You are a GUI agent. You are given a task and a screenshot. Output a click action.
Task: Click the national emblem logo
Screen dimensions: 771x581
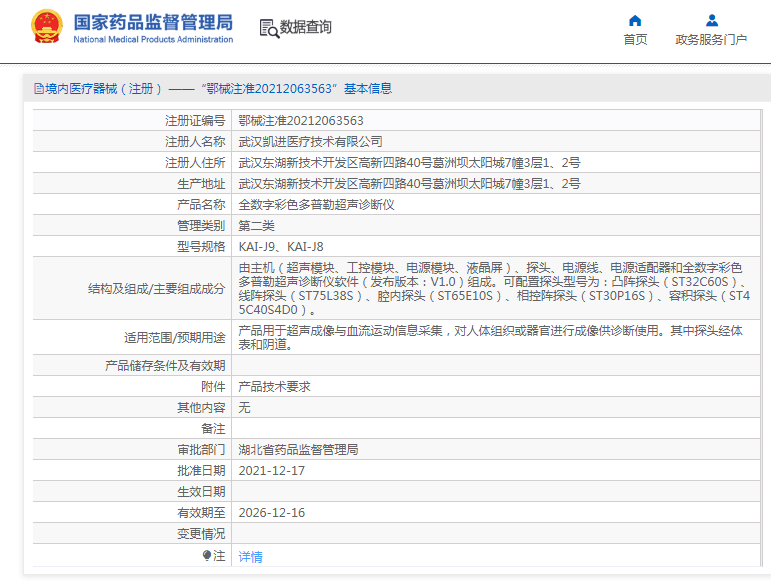(45, 27)
